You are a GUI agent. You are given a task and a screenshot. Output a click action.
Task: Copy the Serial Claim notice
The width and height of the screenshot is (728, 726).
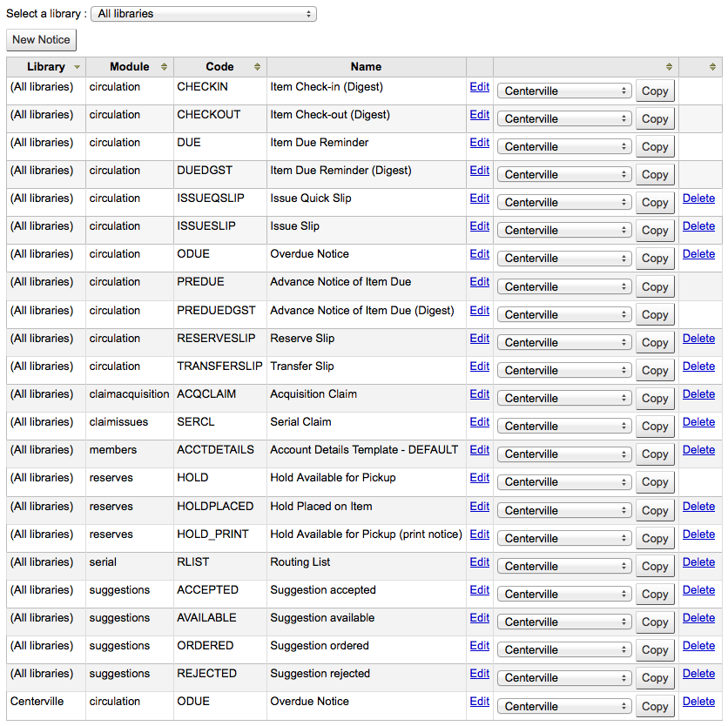coord(655,427)
